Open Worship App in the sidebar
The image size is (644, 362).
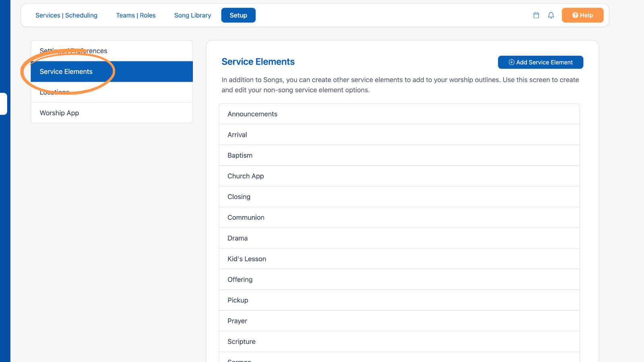(112, 113)
